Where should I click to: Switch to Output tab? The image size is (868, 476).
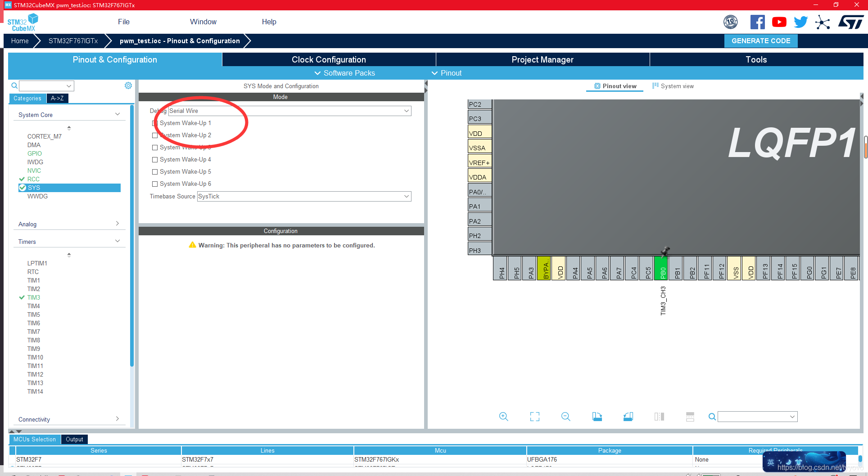(74, 439)
